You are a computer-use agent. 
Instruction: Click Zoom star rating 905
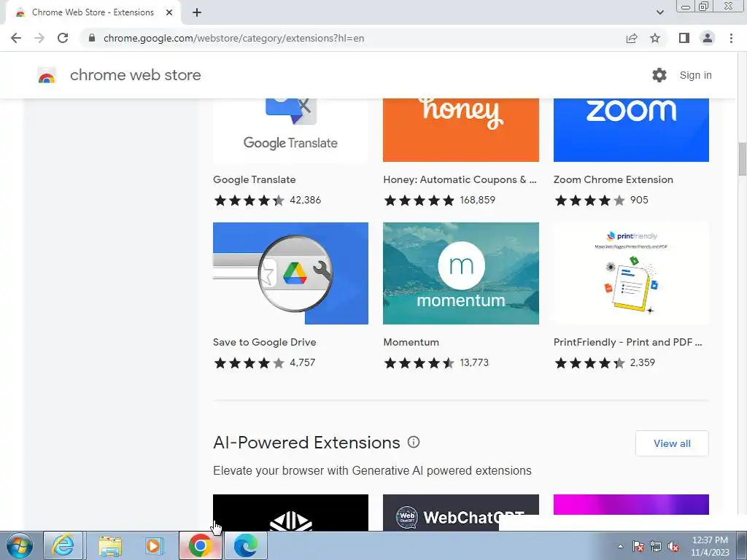tap(601, 200)
